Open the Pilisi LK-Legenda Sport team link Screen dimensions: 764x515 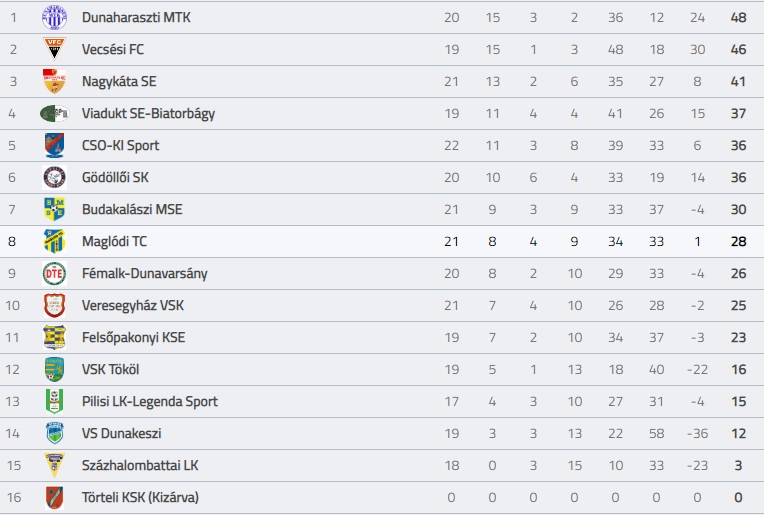point(150,402)
